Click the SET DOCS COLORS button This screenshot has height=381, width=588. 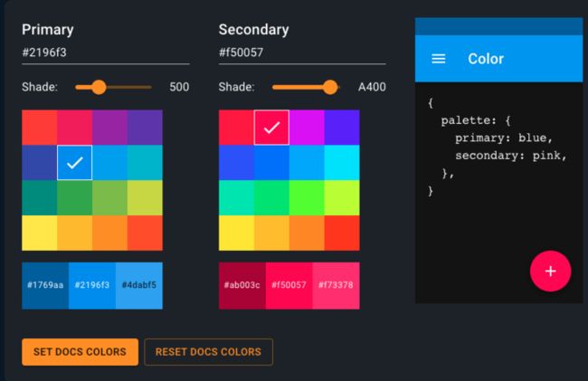[x=80, y=352]
